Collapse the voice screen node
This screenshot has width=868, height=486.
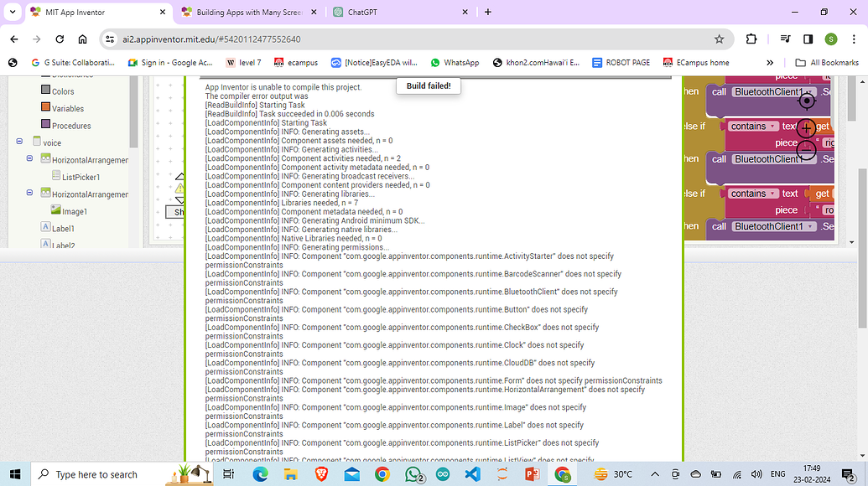(x=19, y=142)
